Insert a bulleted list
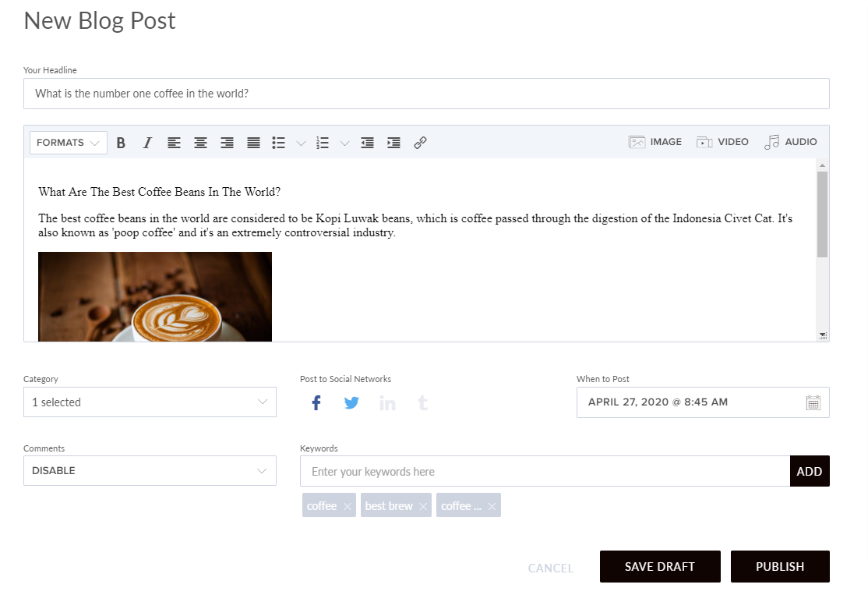868x595 pixels. (x=278, y=143)
